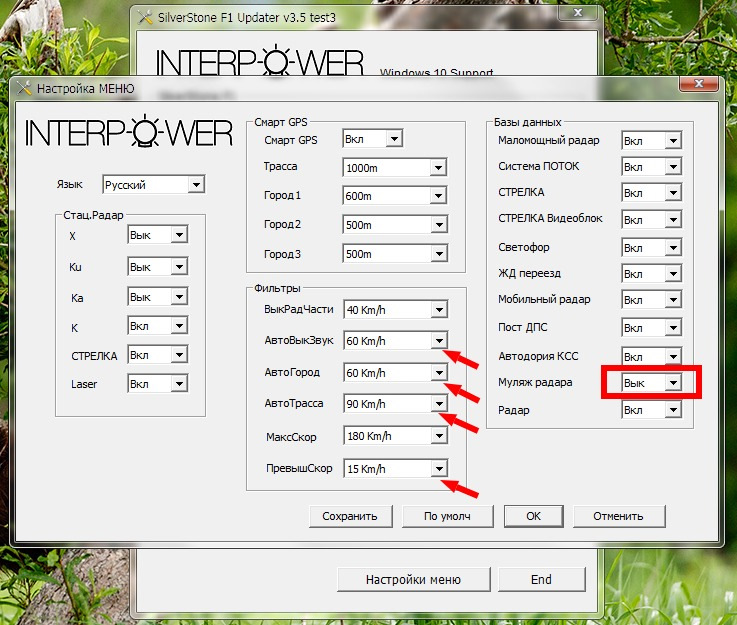Open the Ku band dropdown
737x625 pixels.
pyautogui.click(x=157, y=266)
